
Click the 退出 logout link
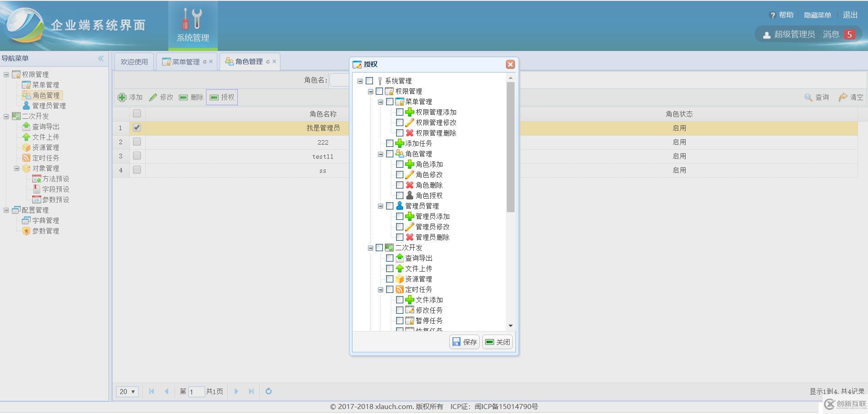click(x=849, y=14)
